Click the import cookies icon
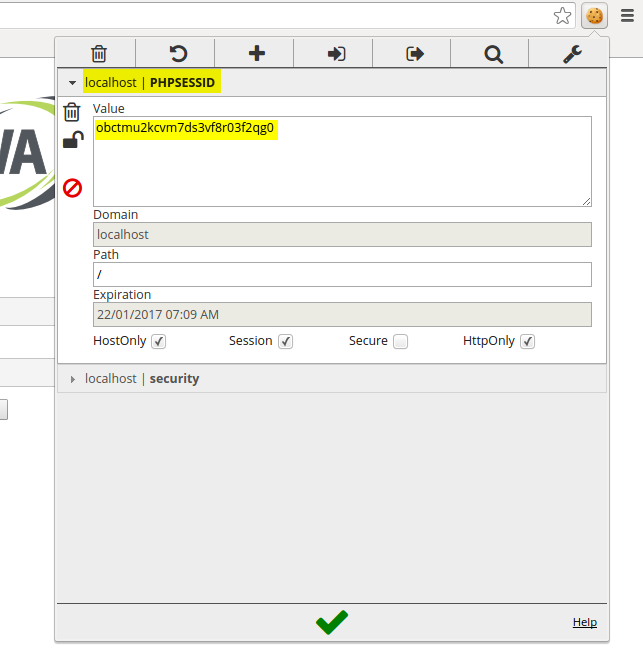The width and height of the screenshot is (643, 670). (x=336, y=54)
